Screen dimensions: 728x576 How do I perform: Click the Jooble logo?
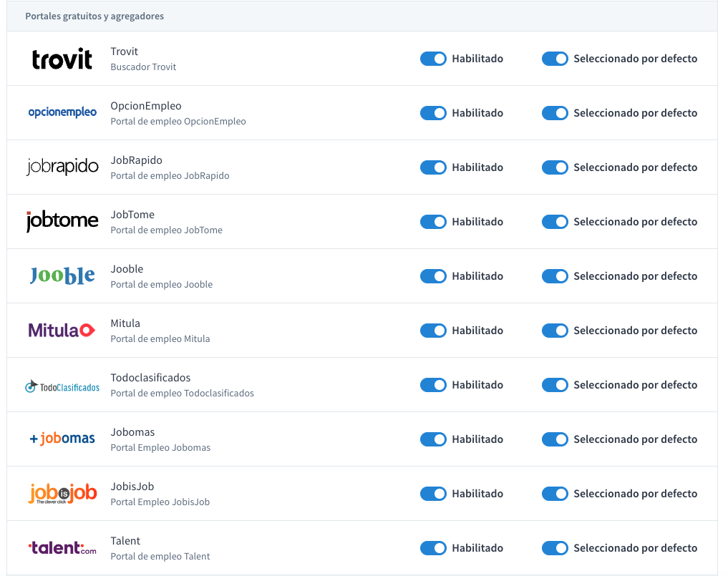coord(62,275)
